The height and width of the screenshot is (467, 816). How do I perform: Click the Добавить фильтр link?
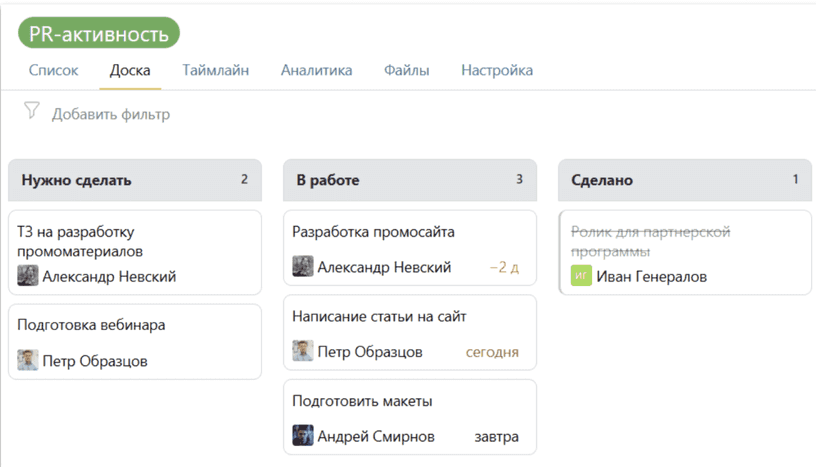111,114
